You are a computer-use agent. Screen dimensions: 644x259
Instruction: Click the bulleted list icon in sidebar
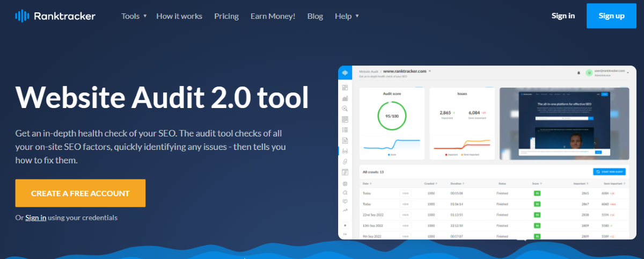[x=345, y=129]
